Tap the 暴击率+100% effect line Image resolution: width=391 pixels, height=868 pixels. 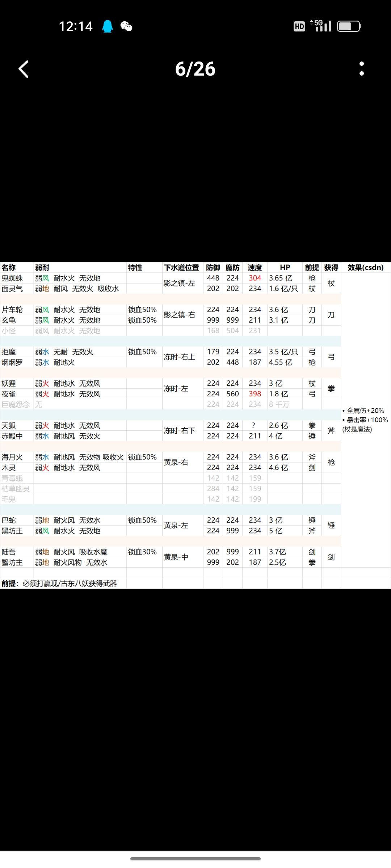pyautogui.click(x=365, y=420)
